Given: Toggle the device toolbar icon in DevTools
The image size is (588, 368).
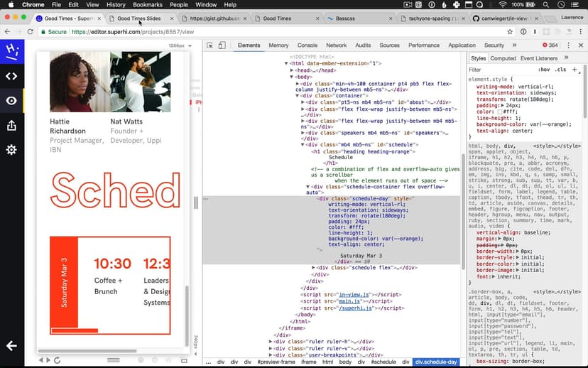Looking at the screenshot, I should pyautogui.click(x=222, y=45).
